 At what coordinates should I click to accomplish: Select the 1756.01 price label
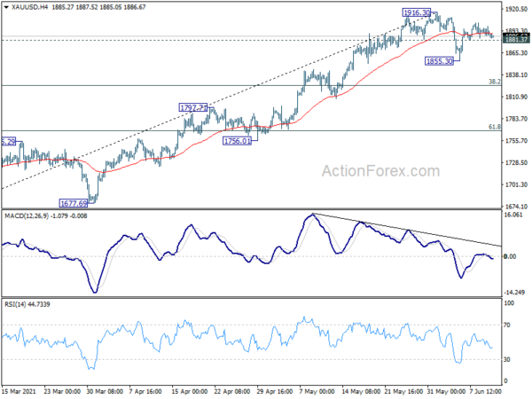click(x=237, y=141)
